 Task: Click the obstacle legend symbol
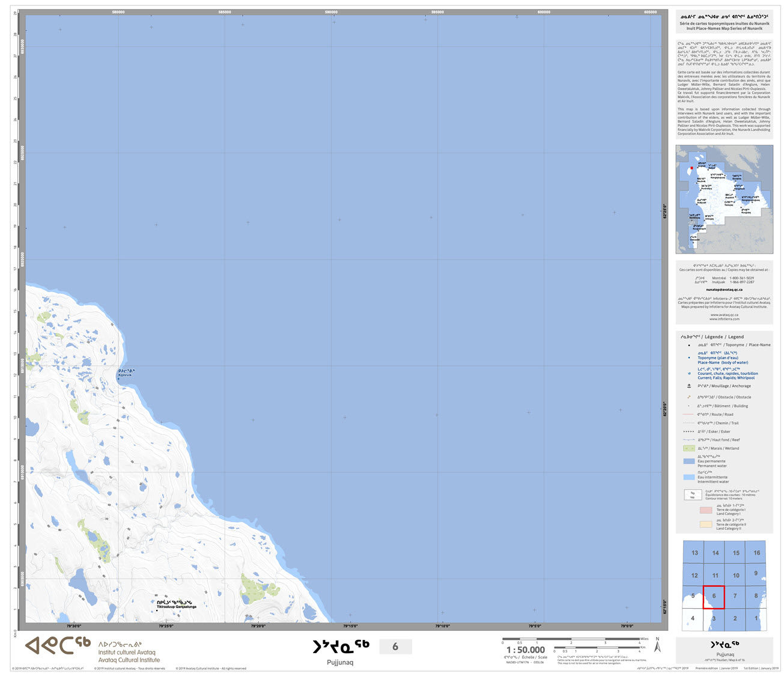(688, 397)
